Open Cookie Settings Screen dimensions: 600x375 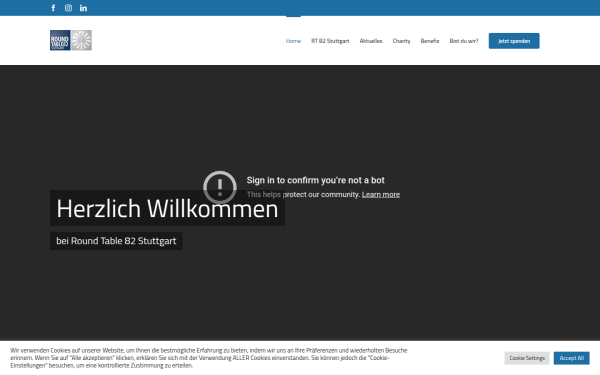click(527, 358)
